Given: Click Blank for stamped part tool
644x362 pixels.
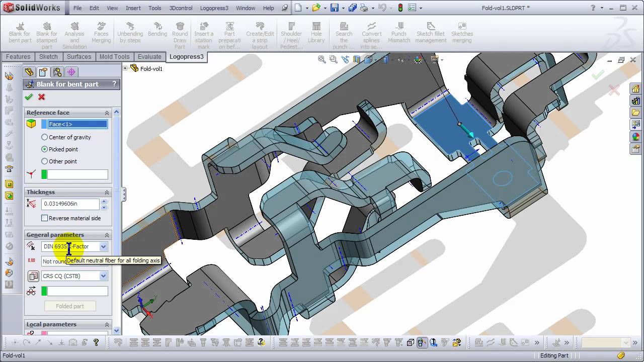Looking at the screenshot, I should tap(47, 33).
